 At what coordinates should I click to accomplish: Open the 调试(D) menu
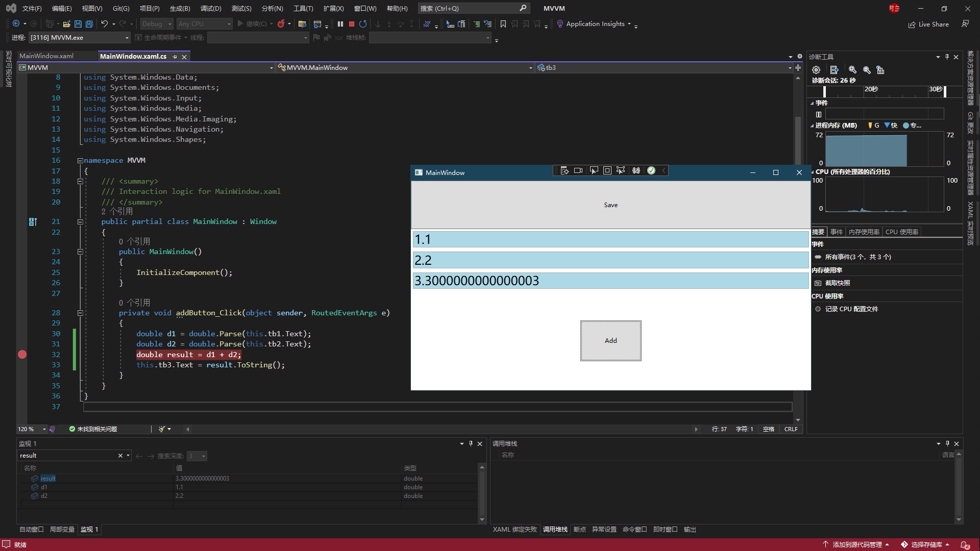(x=211, y=9)
